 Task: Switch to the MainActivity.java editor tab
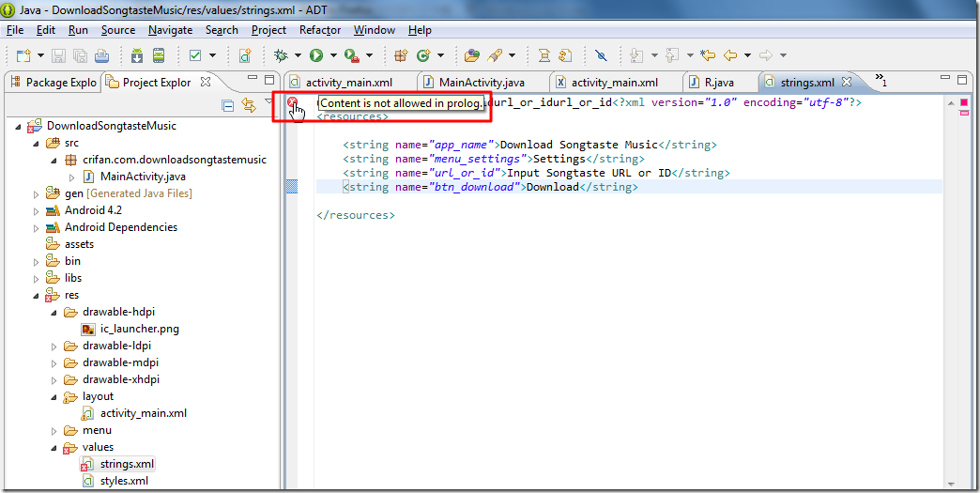pyautogui.click(x=482, y=83)
